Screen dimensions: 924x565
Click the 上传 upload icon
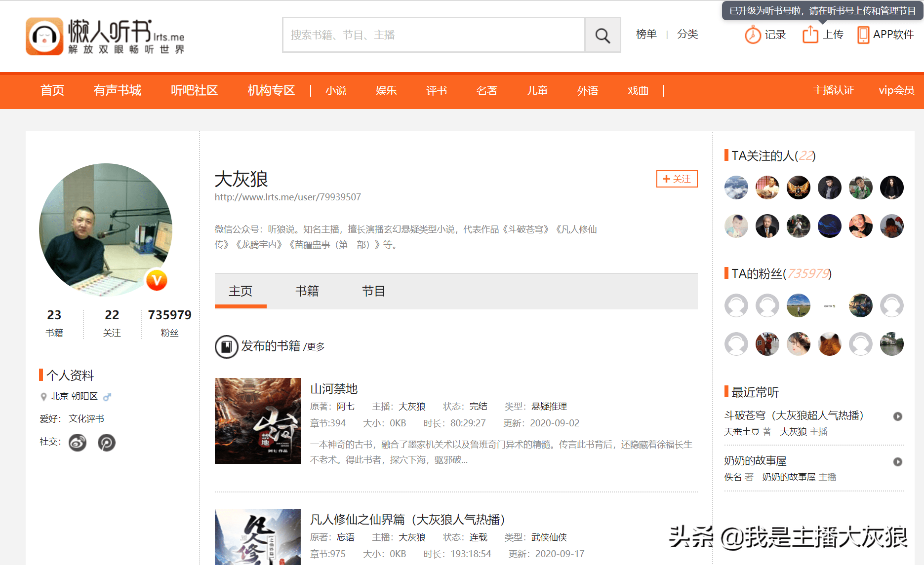(x=810, y=35)
